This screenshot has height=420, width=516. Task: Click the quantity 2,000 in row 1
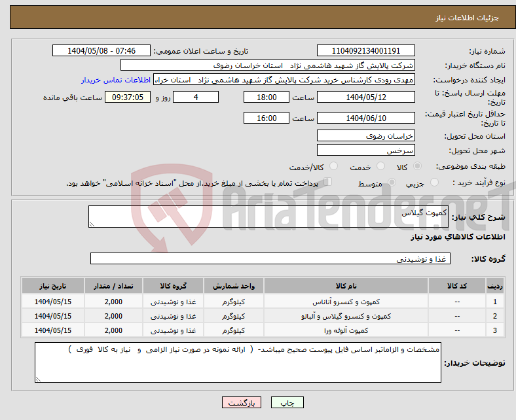(x=113, y=302)
